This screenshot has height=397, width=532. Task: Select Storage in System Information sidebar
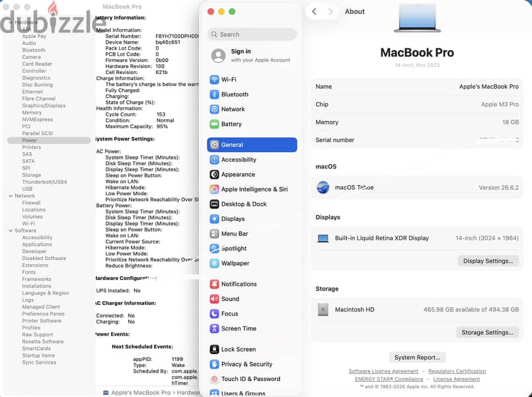pos(31,175)
